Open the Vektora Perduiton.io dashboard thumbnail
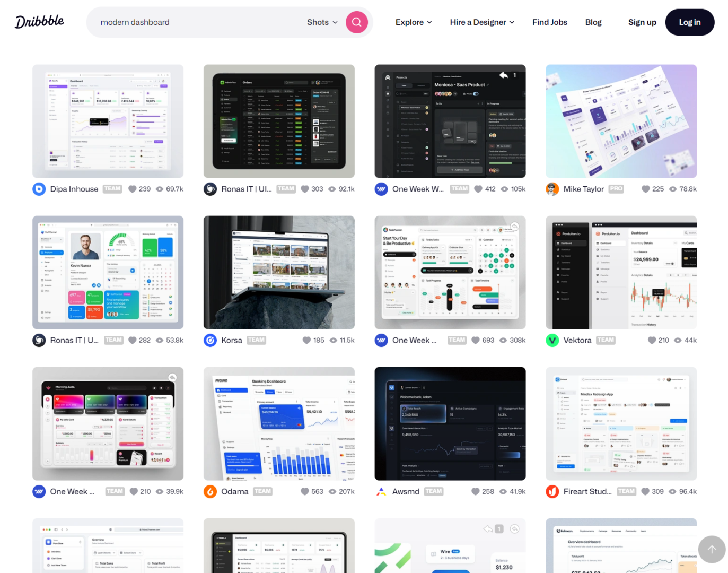The height and width of the screenshot is (573, 728). pyautogui.click(x=621, y=272)
